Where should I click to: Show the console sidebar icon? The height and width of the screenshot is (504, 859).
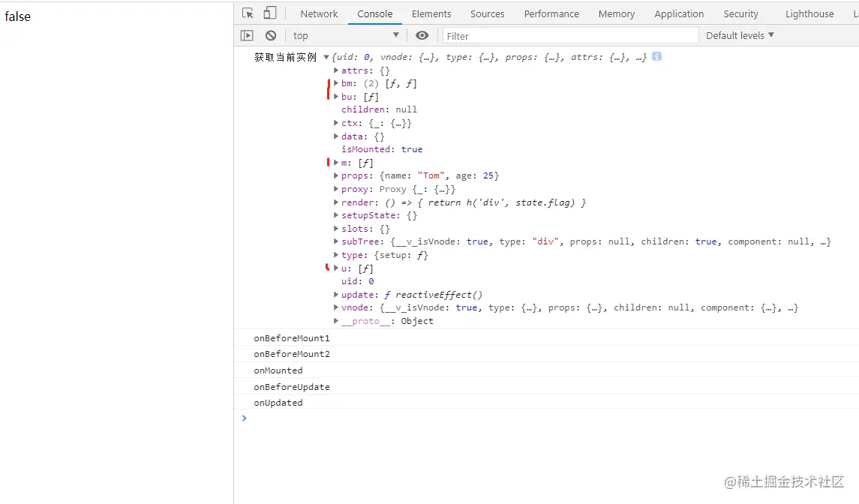(x=247, y=35)
